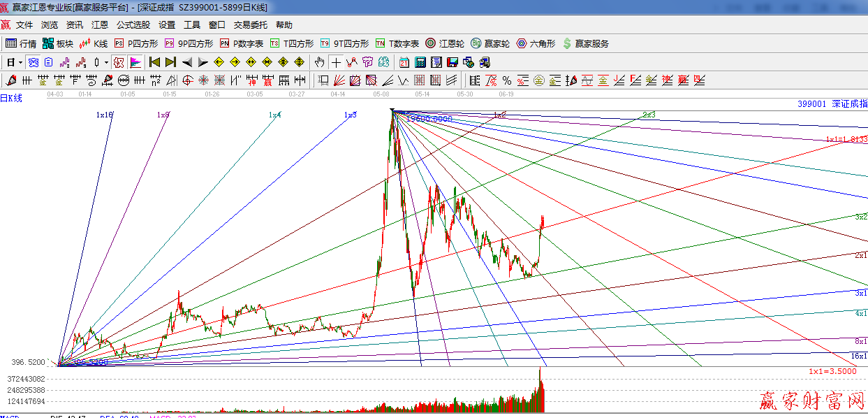The image size is (868, 418).
Task: Click the black right-pointing triangle arrow
Action: tap(203, 62)
